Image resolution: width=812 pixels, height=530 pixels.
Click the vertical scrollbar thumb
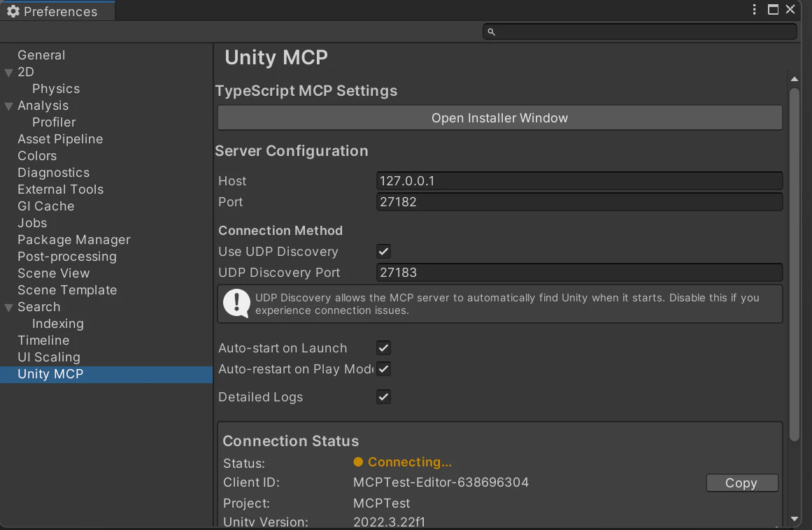(795, 264)
